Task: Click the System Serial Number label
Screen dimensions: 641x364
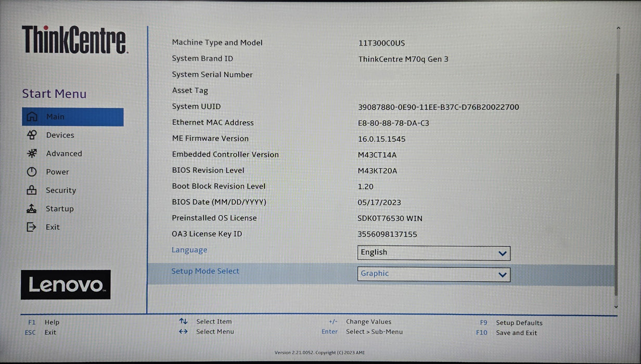Action: coord(212,74)
